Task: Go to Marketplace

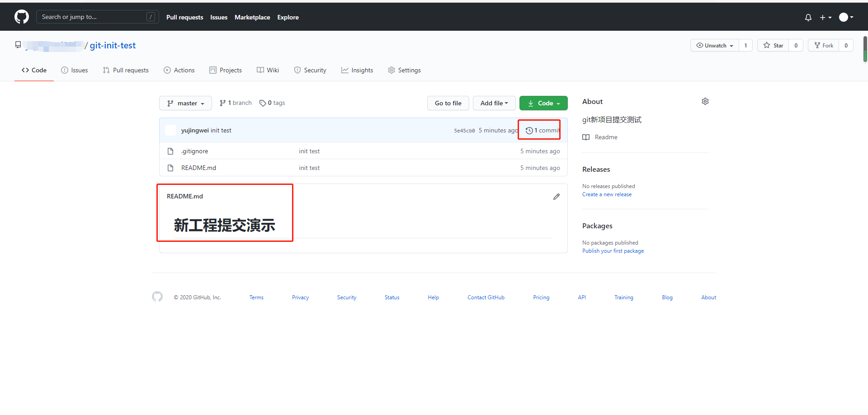Action: click(252, 17)
